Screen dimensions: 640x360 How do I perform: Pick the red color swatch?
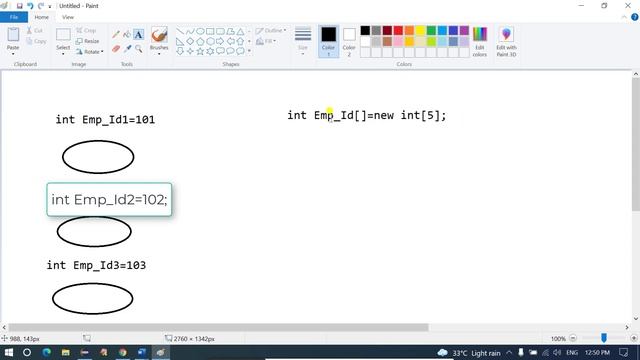tap(398, 30)
